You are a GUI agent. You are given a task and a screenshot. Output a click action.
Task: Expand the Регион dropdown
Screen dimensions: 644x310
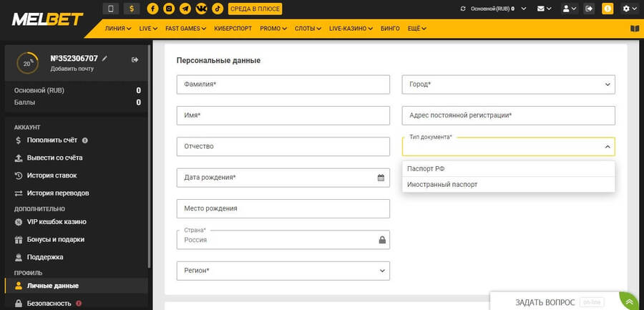[283, 271]
